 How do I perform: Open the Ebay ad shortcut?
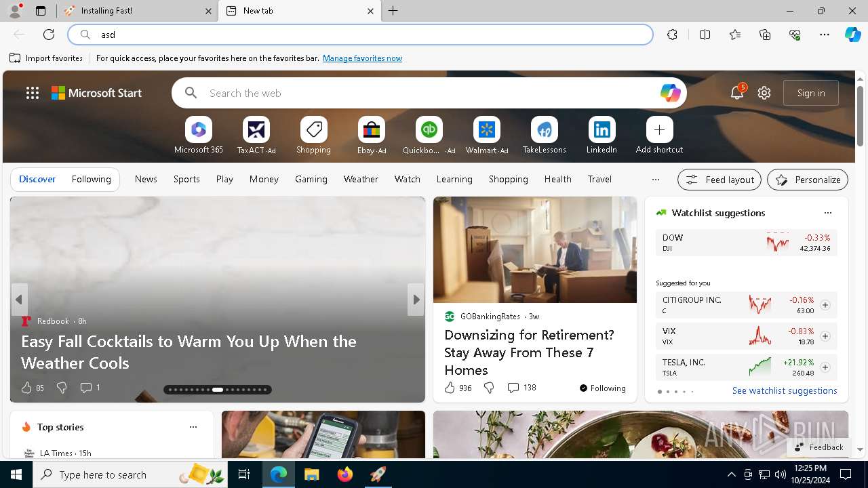point(372,136)
